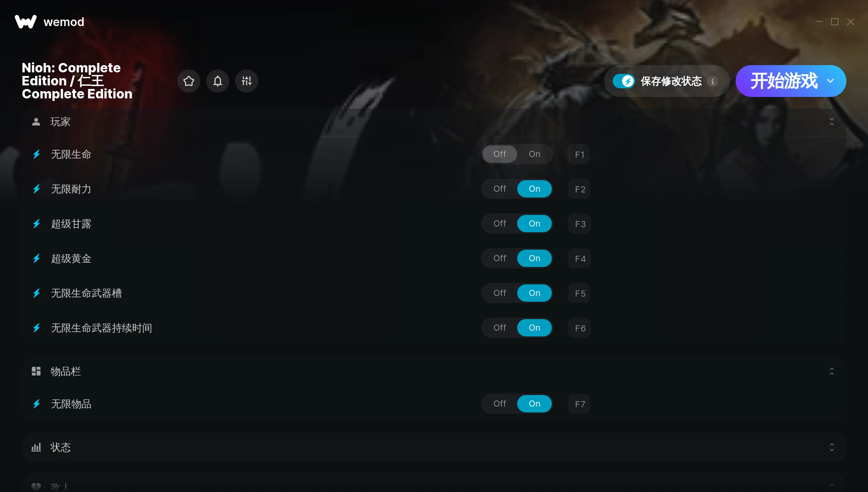Open the mod settings sliders icon

coord(247,81)
